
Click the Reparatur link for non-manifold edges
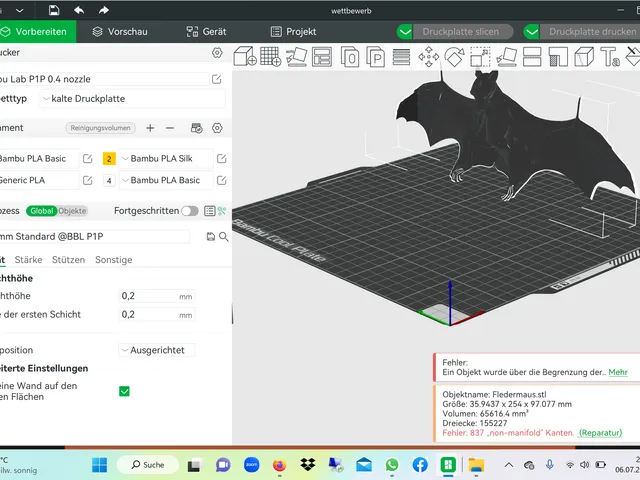pos(600,433)
